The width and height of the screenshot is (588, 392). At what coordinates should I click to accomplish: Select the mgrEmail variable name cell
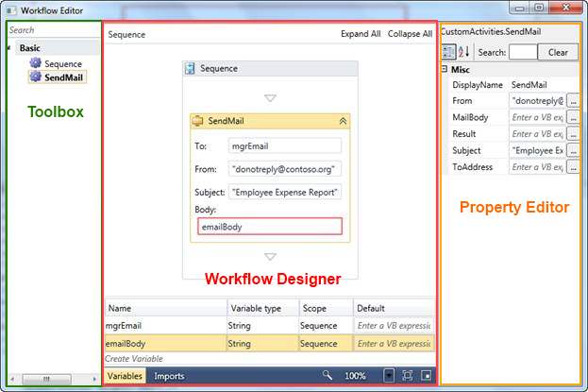pyautogui.click(x=166, y=326)
